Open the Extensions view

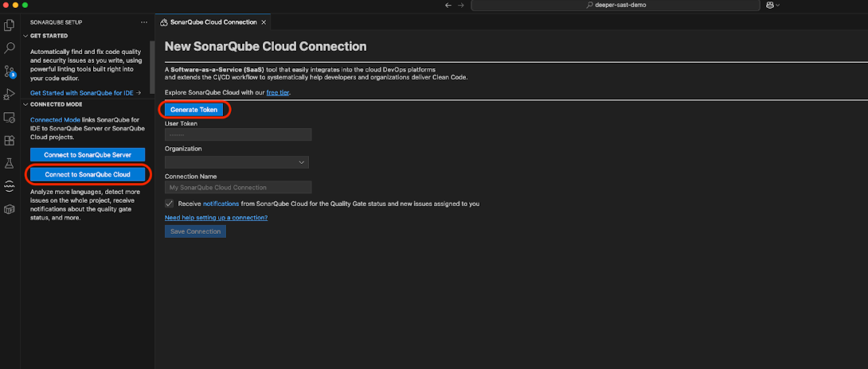click(x=10, y=141)
